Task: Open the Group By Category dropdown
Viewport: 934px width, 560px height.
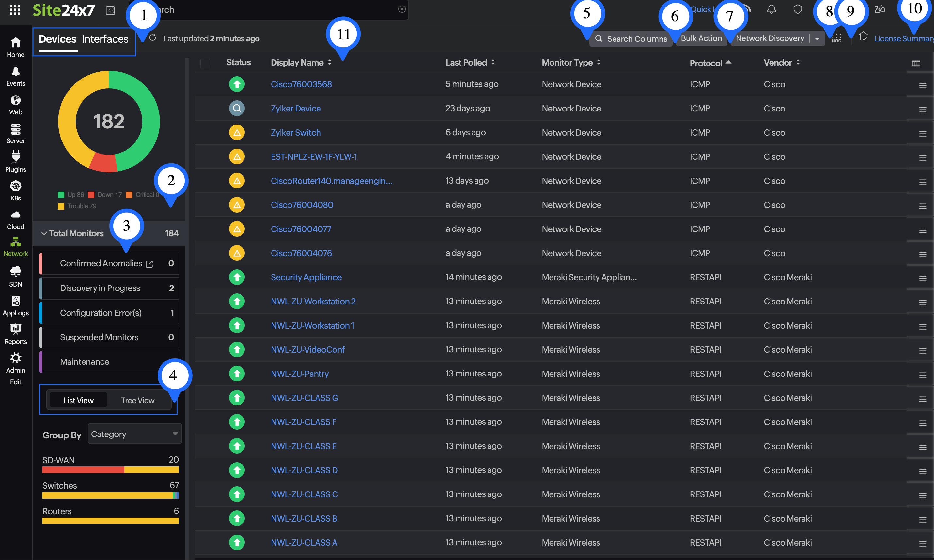Action: [x=134, y=434]
